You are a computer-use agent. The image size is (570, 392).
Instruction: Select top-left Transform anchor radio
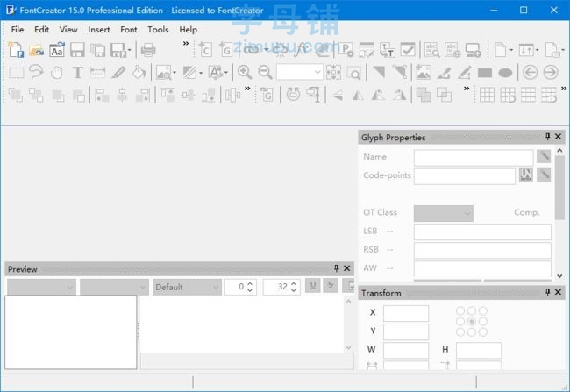(460, 311)
